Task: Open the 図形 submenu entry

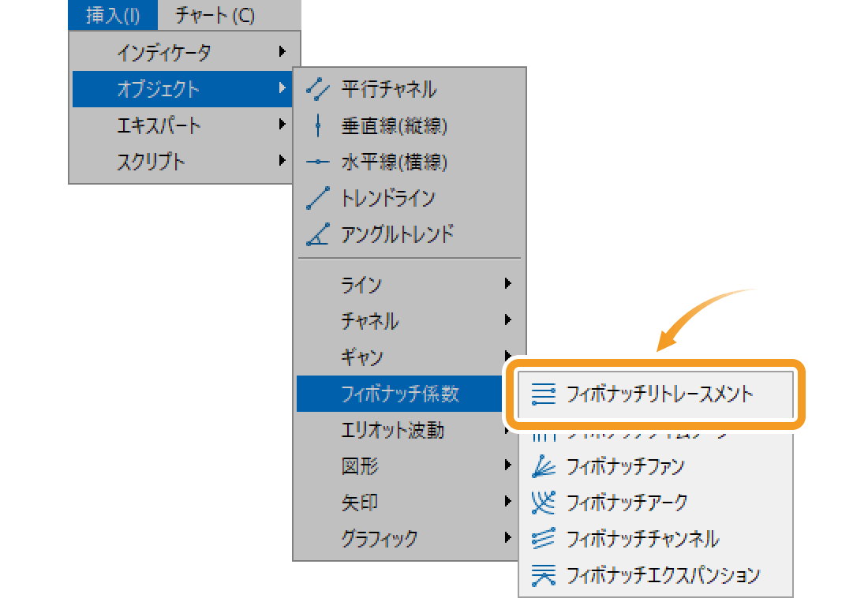Action: click(407, 465)
